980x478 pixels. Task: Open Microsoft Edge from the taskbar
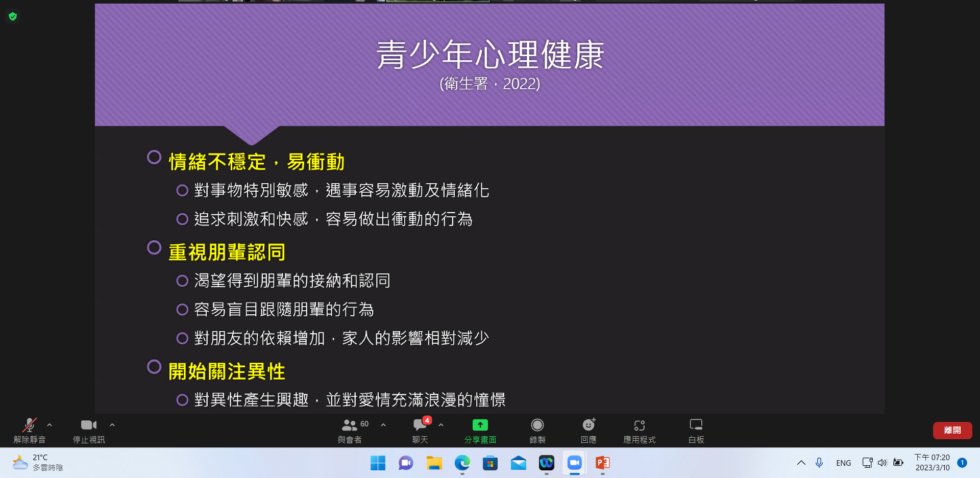coord(462,463)
